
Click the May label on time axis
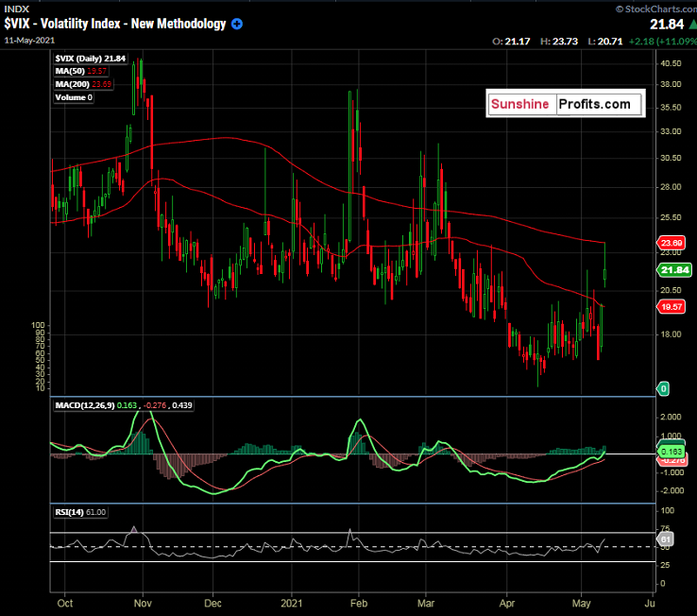(x=581, y=604)
